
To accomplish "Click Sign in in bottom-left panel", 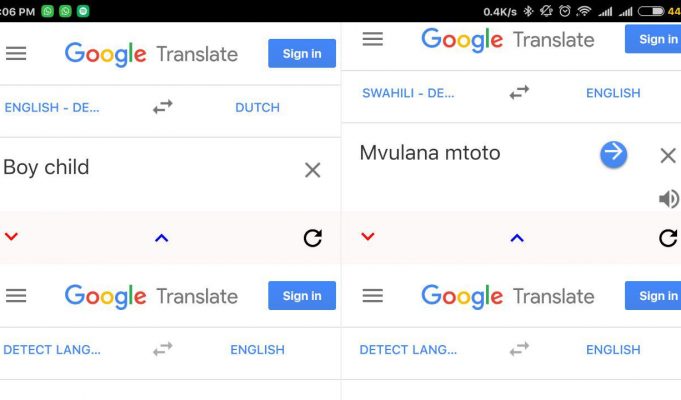I will tap(302, 296).
